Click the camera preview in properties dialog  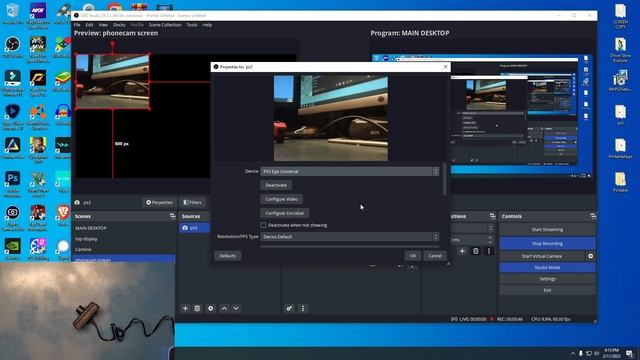coord(331,118)
